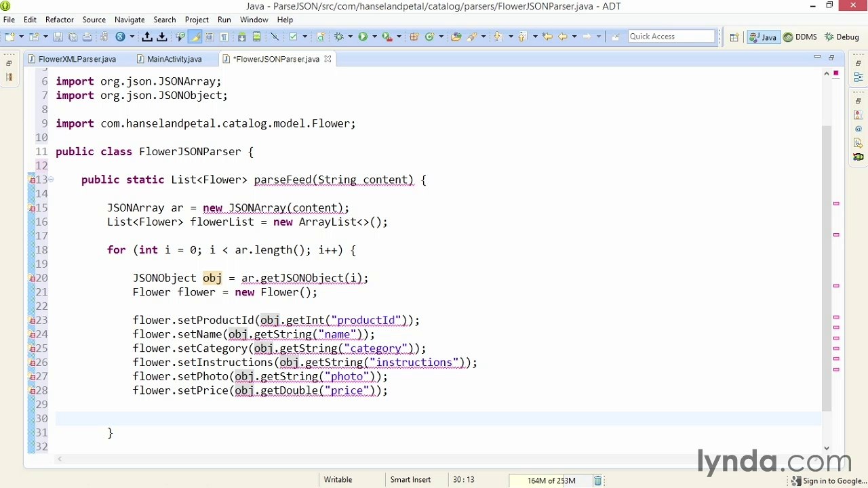Click the editor vertical scrollbar thumb
The image size is (868, 488).
click(827, 268)
